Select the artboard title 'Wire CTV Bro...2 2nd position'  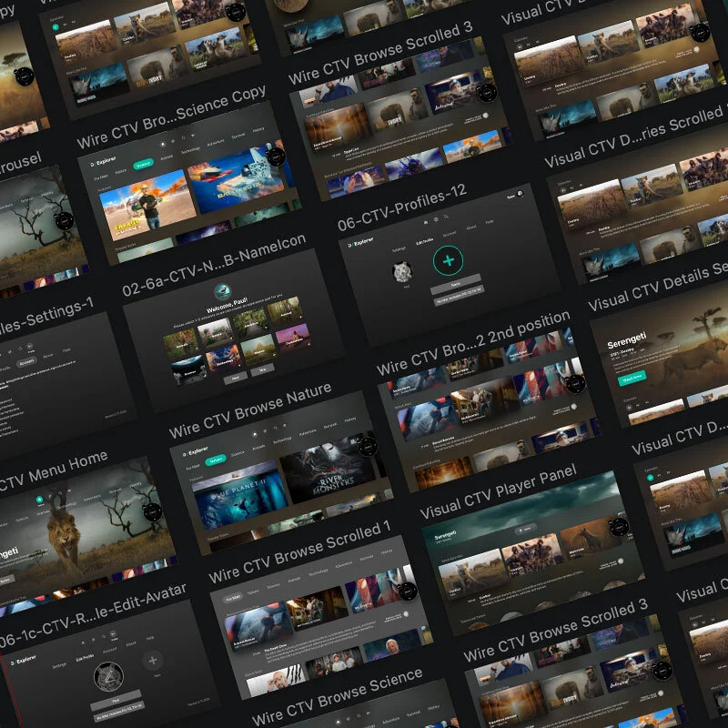(473, 343)
